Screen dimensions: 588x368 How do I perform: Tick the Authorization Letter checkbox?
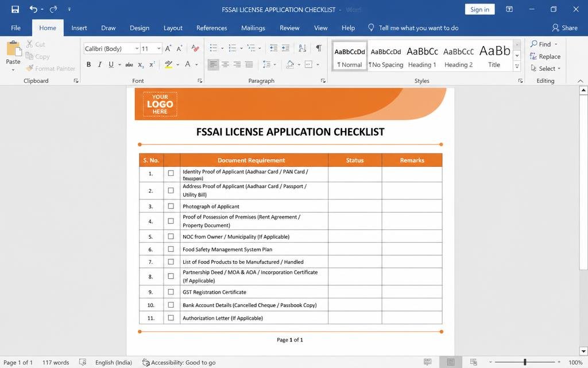(x=171, y=317)
